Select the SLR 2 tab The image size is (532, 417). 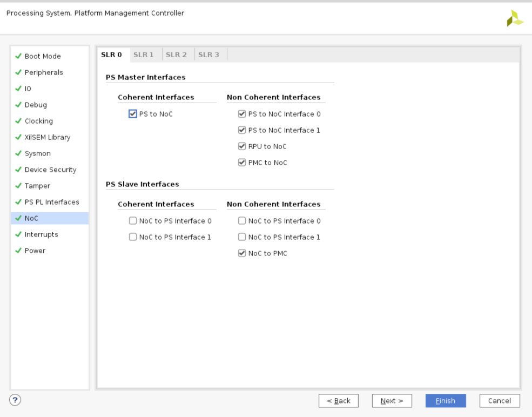coord(176,55)
